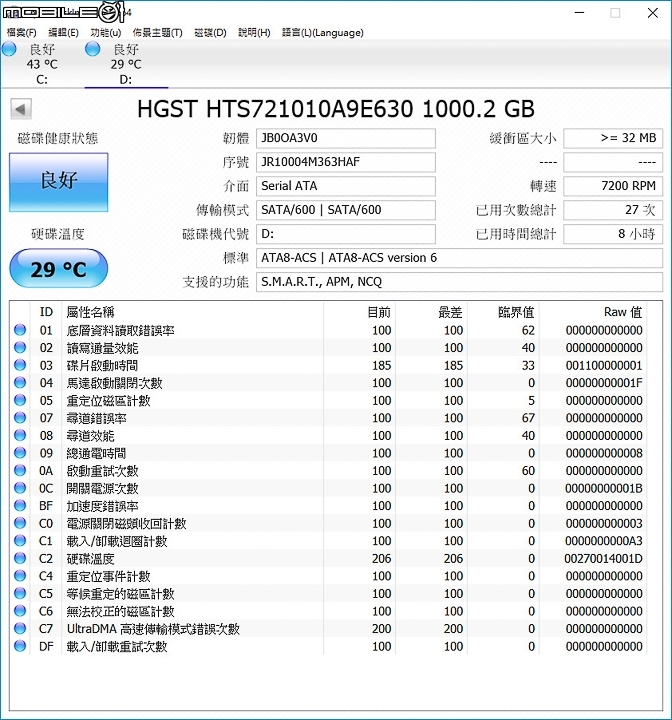This screenshot has height=720, width=672.
Task: Click the serial number field JR10004M363HAF
Action: pos(346,162)
